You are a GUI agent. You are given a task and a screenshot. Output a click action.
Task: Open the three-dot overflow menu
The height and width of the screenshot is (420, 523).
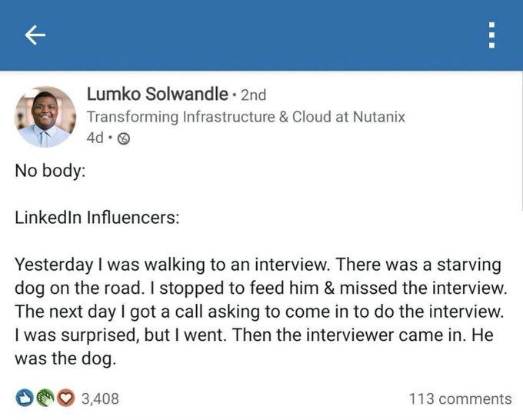[x=491, y=35]
